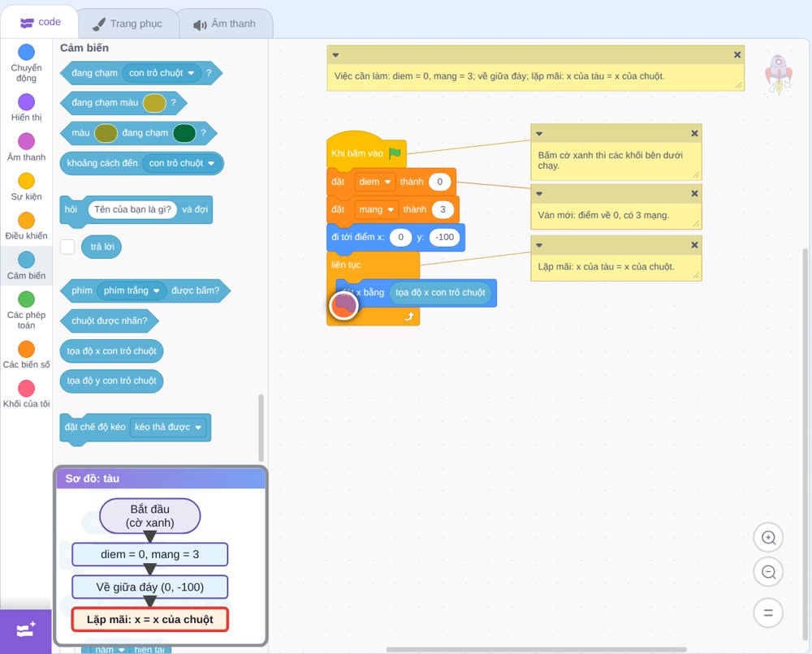This screenshot has height=654, width=812.
Task: Open the Khối của tôi category circle
Action: click(x=26, y=388)
